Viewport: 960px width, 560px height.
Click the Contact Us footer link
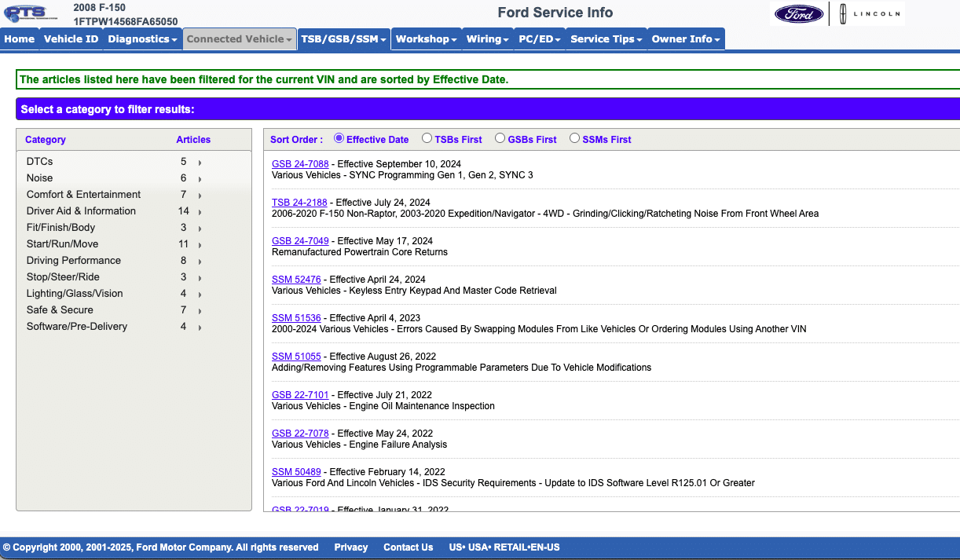[x=408, y=547]
